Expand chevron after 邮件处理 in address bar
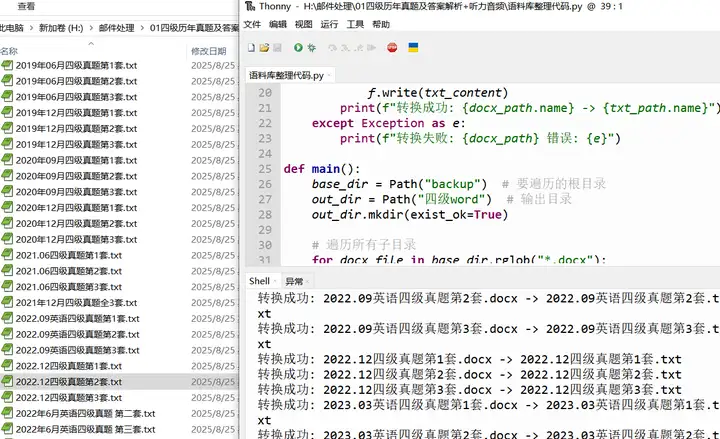Screen dimensions: 720x439 point(142,28)
